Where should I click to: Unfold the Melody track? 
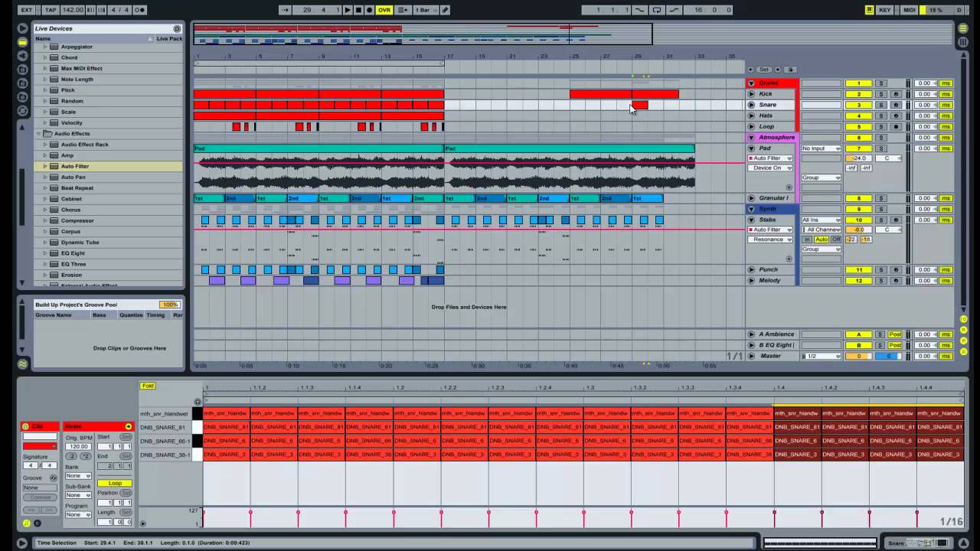coord(751,280)
